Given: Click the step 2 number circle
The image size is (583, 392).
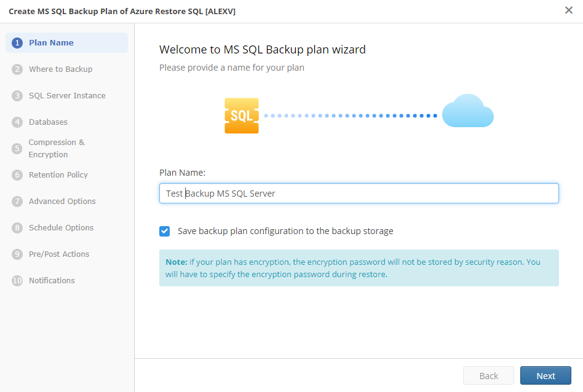Looking at the screenshot, I should click(x=17, y=69).
